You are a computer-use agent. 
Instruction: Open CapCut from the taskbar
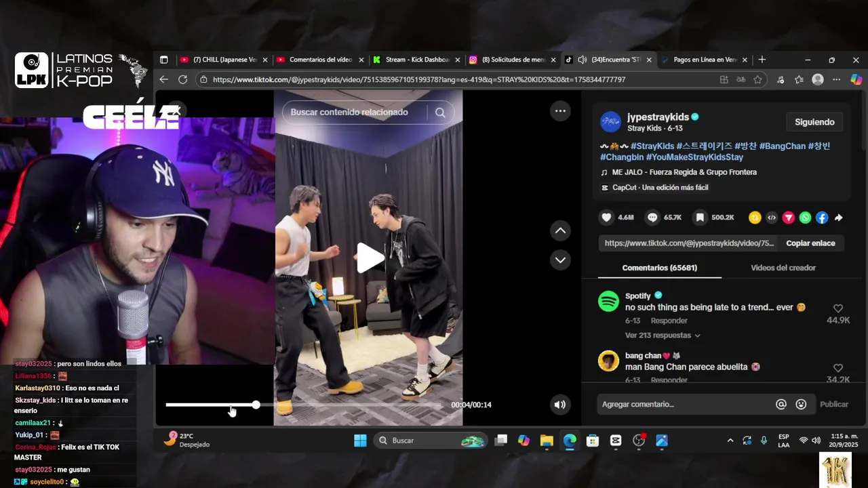click(616, 441)
